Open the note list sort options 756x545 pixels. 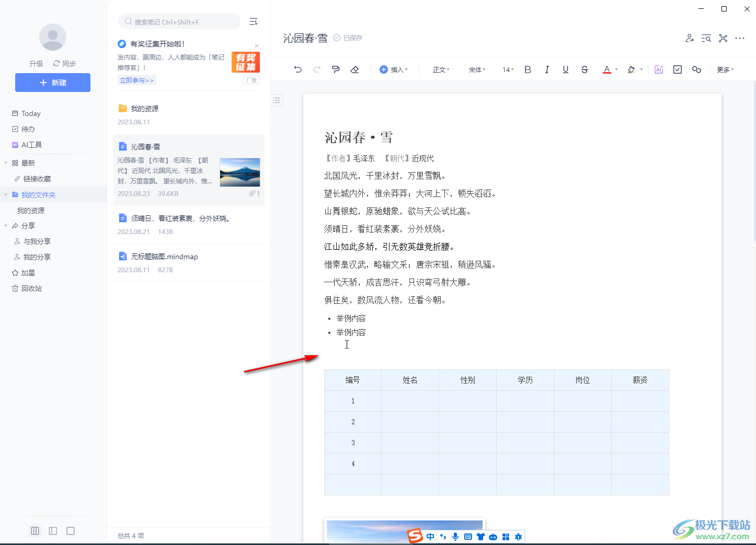click(254, 21)
